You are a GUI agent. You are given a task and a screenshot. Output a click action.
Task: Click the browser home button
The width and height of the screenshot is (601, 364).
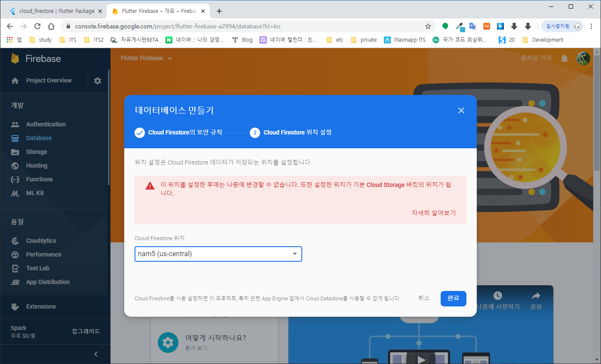(x=51, y=26)
